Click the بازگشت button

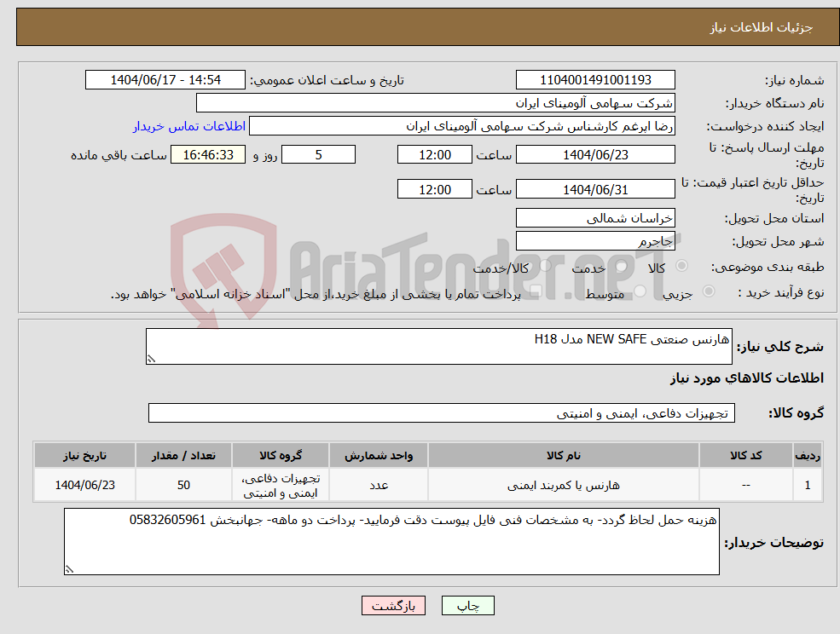click(393, 605)
